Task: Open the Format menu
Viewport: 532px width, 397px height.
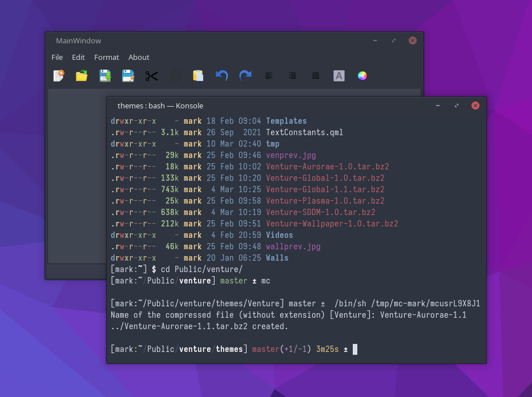Action: (x=107, y=57)
